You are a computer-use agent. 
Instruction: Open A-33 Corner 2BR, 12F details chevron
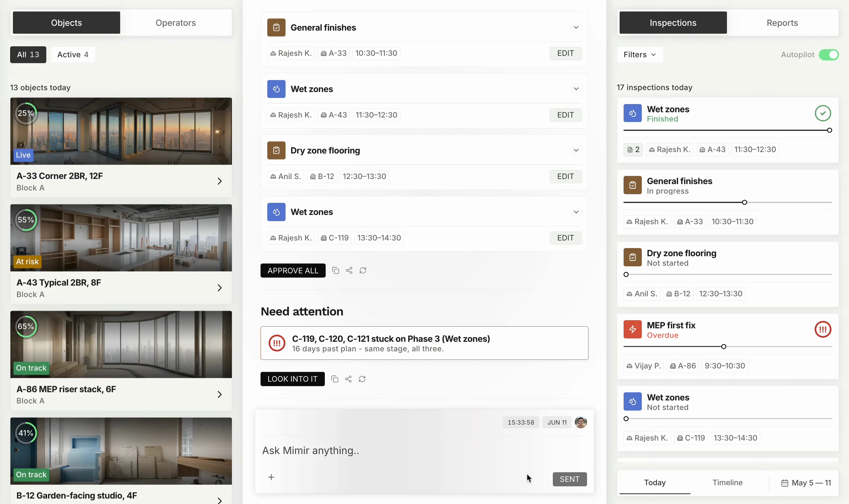click(x=220, y=181)
